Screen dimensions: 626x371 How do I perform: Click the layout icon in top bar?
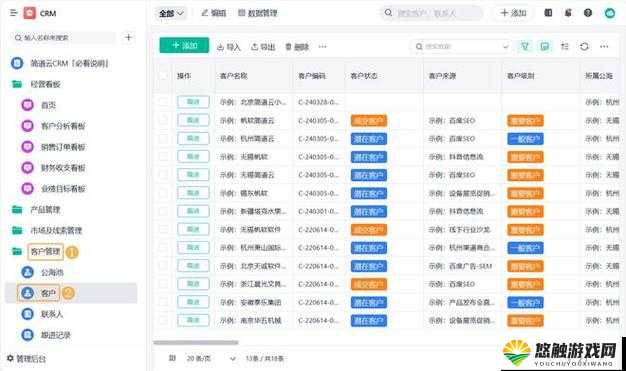click(x=548, y=13)
